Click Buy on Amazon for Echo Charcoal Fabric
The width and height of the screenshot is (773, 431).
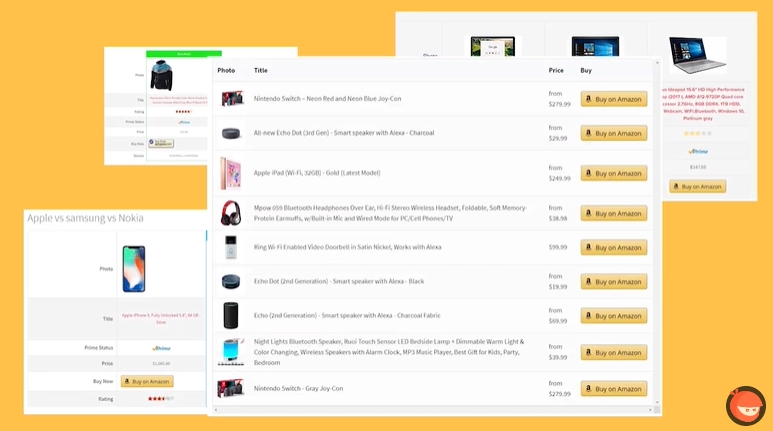pyautogui.click(x=614, y=316)
